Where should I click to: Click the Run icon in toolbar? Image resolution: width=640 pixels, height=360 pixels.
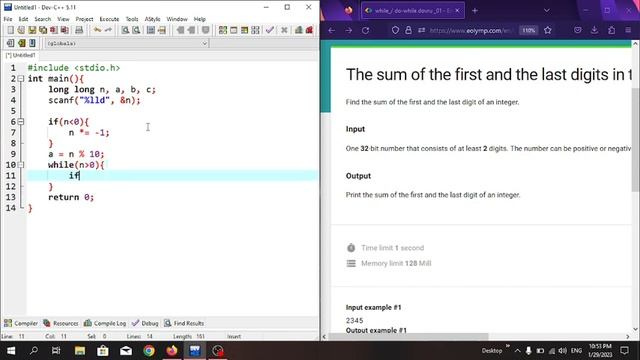pyautogui.click(x=233, y=30)
